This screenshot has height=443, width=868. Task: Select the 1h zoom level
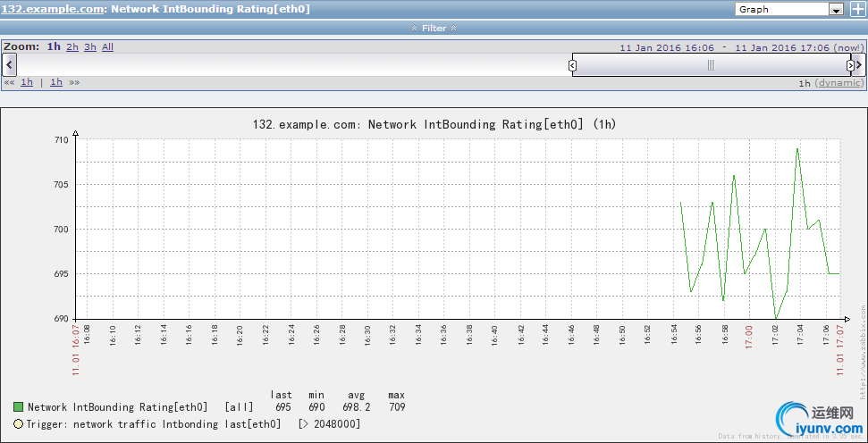(54, 47)
